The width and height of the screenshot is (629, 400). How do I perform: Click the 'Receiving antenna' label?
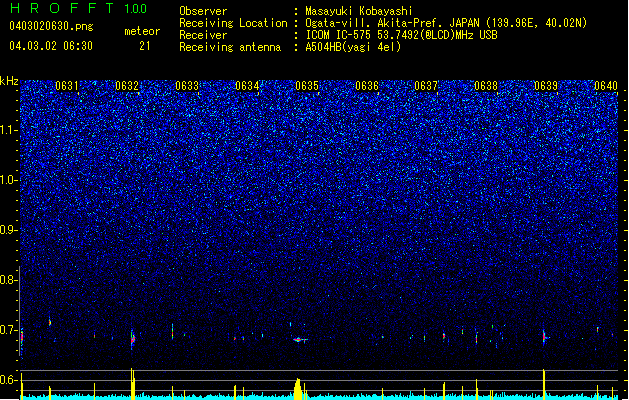tap(230, 47)
